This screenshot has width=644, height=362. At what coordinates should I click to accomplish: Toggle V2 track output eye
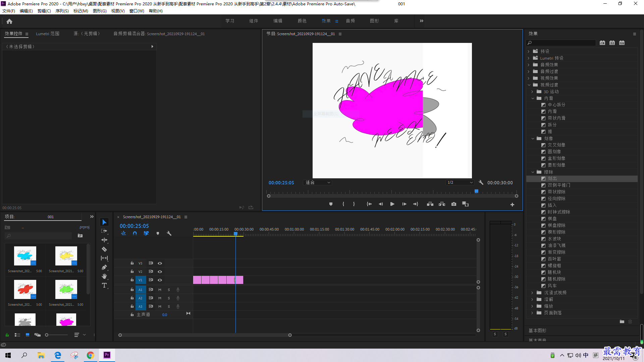[x=160, y=272]
